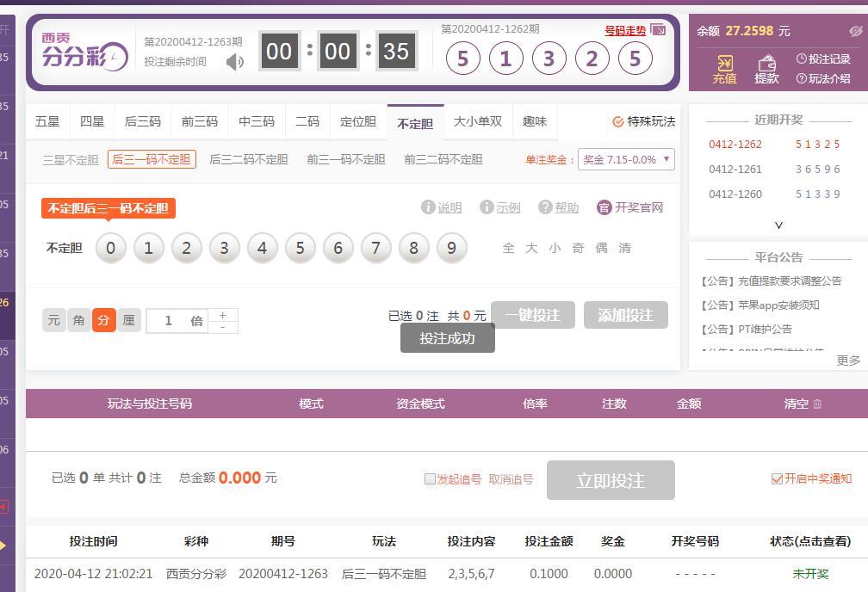Image resolution: width=868 pixels, height=592 pixels.
Task: Set bet unit to 分
Action: click(103, 320)
